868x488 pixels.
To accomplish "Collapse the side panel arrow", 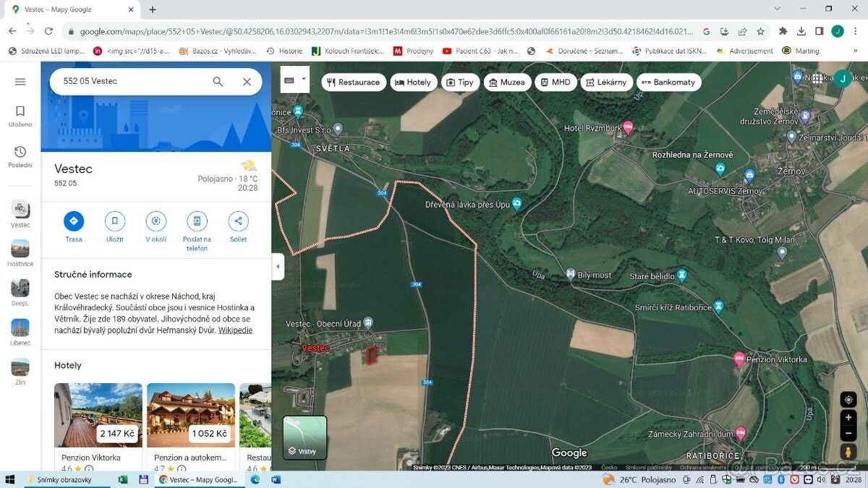I will (278, 266).
